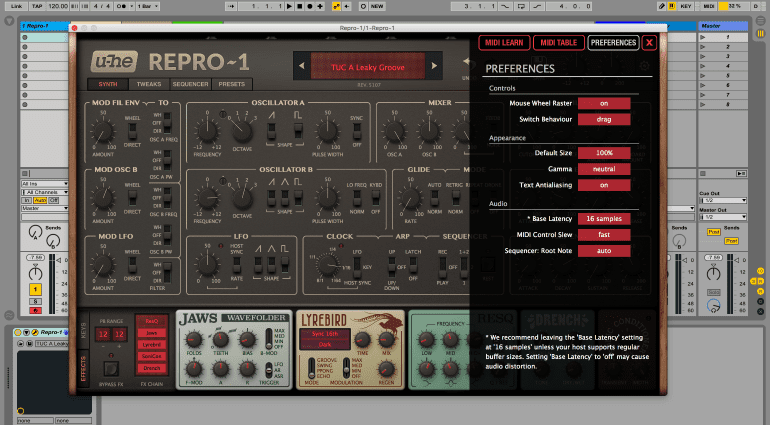770x425 pixels.
Task: Open the Base Latency dropdown
Action: tap(603, 217)
